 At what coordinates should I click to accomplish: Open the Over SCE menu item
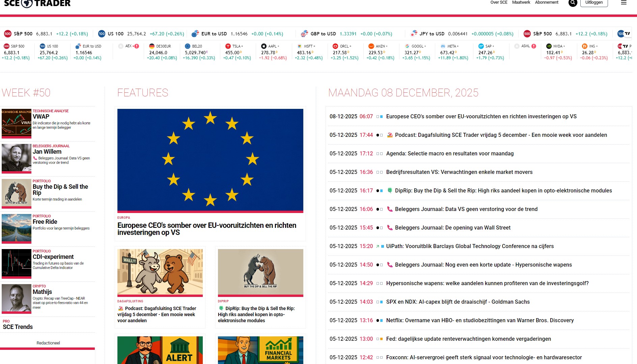coord(499,2)
